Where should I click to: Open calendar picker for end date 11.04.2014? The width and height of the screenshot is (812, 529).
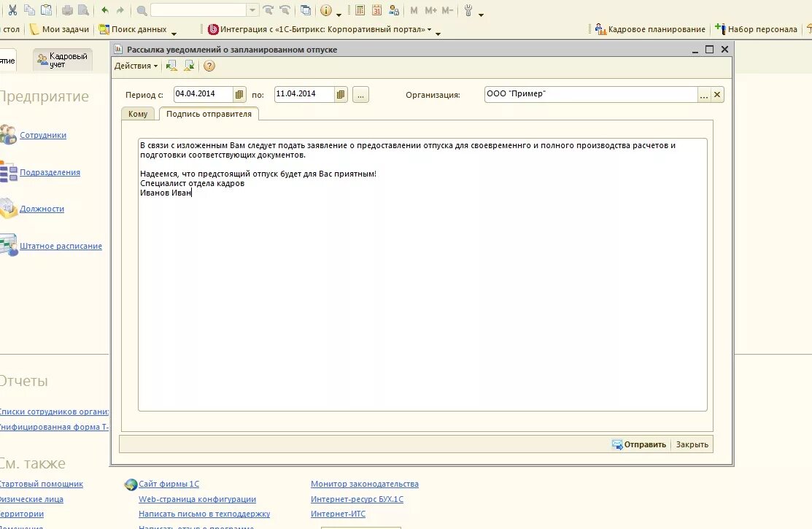coord(341,94)
